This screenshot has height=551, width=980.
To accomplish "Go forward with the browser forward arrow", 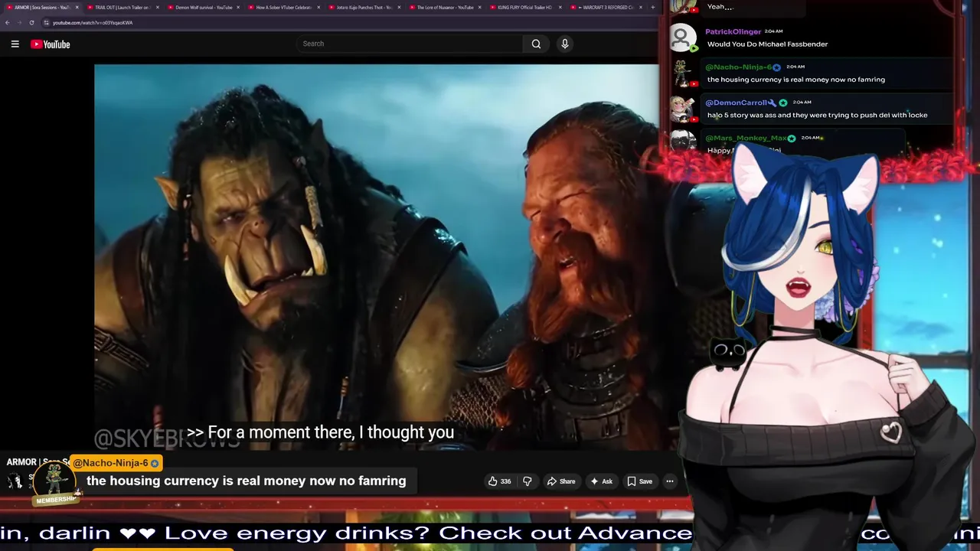I will [x=19, y=23].
